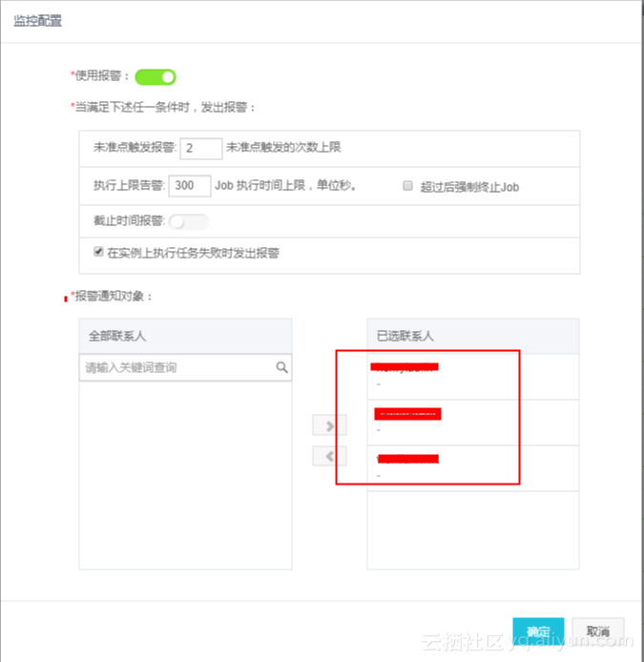Check the 超过后强制终止Job checkbox
Viewport: 644px width, 662px height.
coord(407,186)
